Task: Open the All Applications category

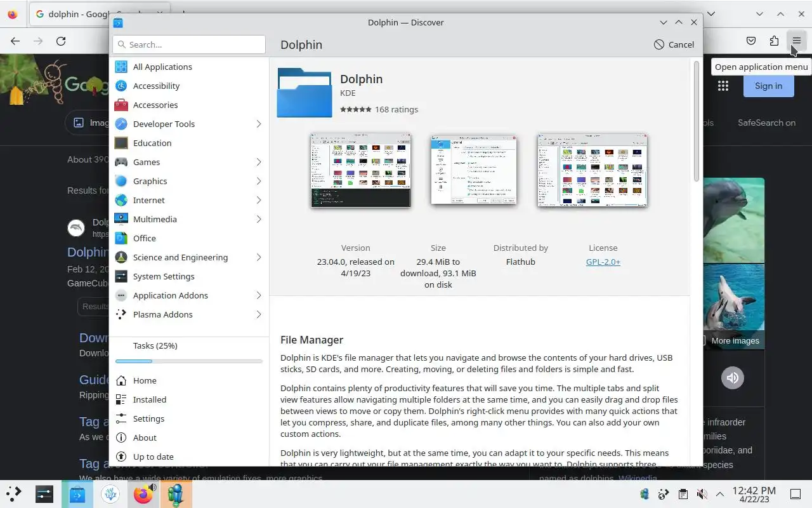Action: pyautogui.click(x=189, y=67)
